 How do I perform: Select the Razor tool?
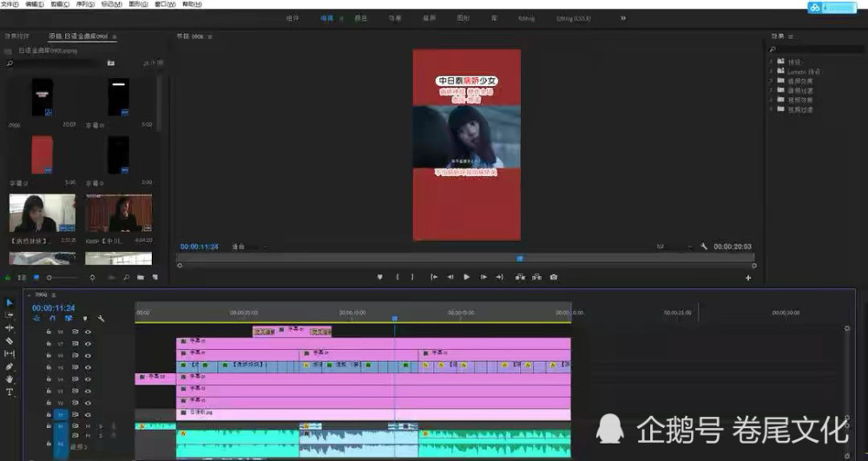[10, 341]
